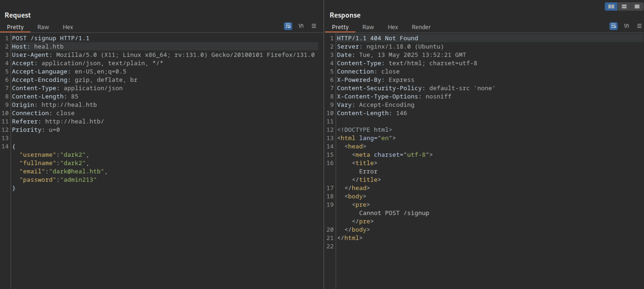This screenshot has height=289, width=644.
Task: Open the Request panel hamburger options menu
Action: (x=314, y=26)
